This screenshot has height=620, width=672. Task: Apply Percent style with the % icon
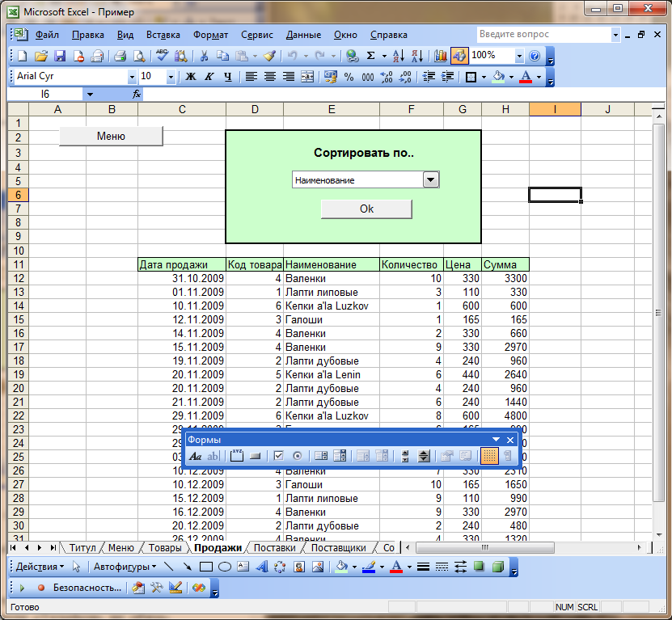pyautogui.click(x=349, y=77)
